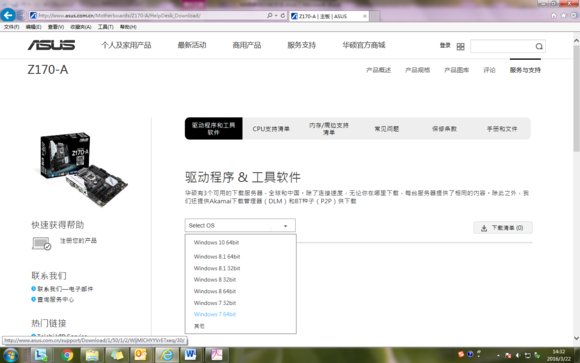Image resolution: width=580 pixels, height=363 pixels.
Task: Click the address bar search magnifier icon
Action: 270,16
